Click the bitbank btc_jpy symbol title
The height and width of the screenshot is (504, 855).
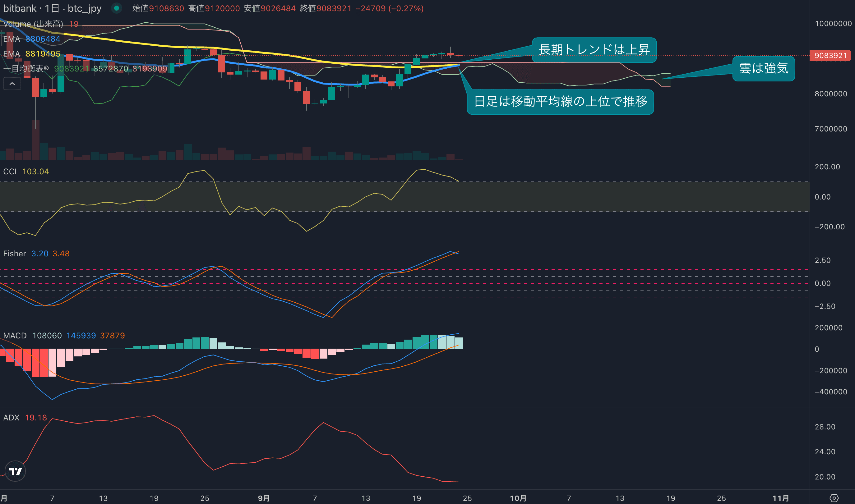pos(52,8)
